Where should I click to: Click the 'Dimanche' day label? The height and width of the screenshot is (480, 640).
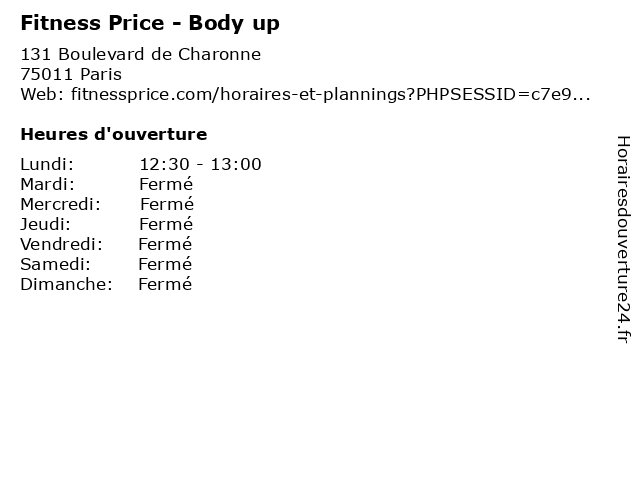coord(66,284)
